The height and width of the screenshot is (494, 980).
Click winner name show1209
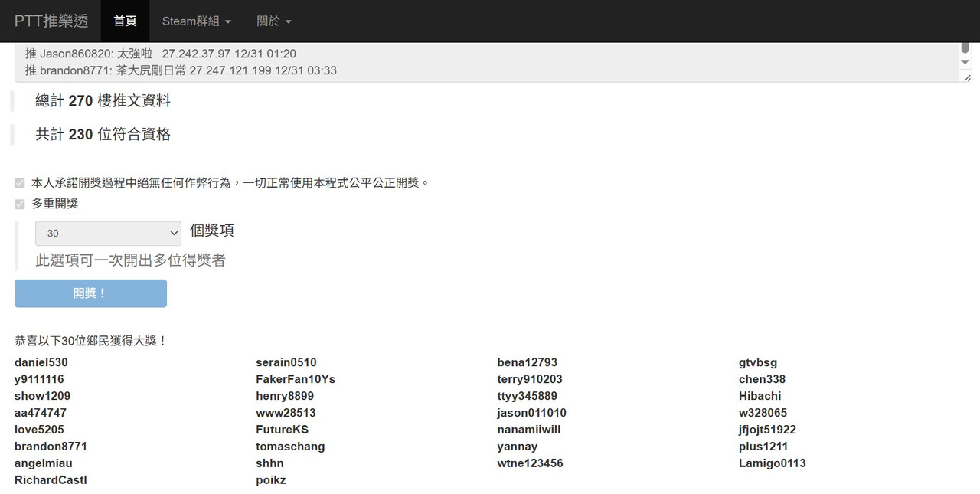tap(42, 396)
